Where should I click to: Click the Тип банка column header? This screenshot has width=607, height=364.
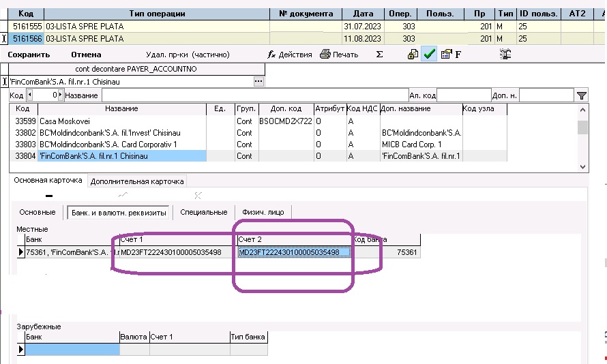pos(248,337)
